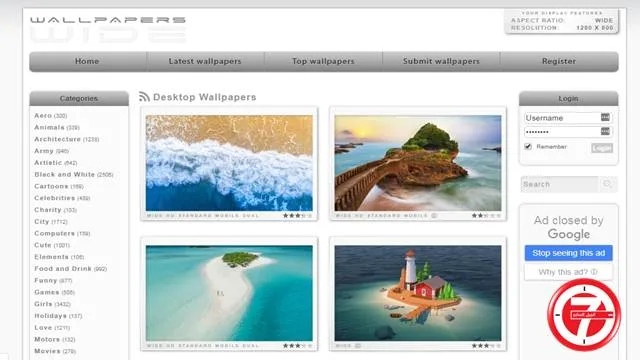Viewport: 640px width, 360px height.
Task: Rate the rocky island bridge wallpaper stars
Action: click(486, 216)
